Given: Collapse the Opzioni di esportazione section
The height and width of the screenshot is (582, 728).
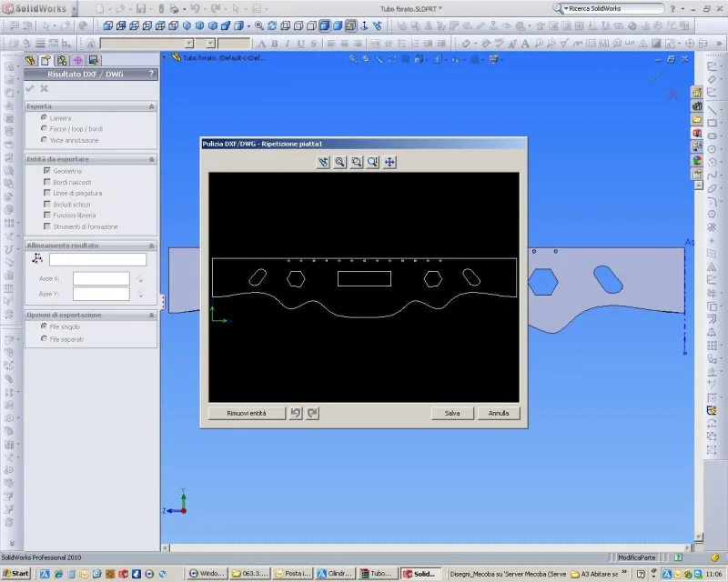Looking at the screenshot, I should click(x=151, y=316).
